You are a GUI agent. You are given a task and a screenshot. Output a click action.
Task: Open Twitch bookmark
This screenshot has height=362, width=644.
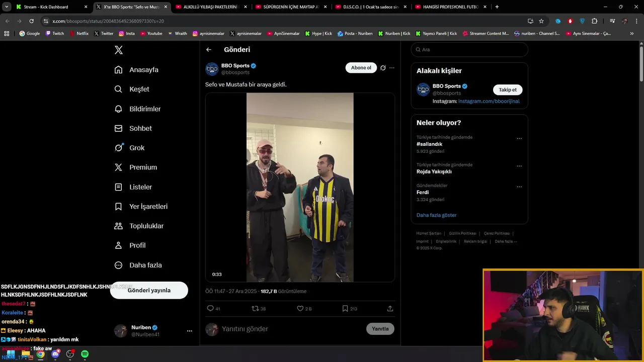point(55,34)
